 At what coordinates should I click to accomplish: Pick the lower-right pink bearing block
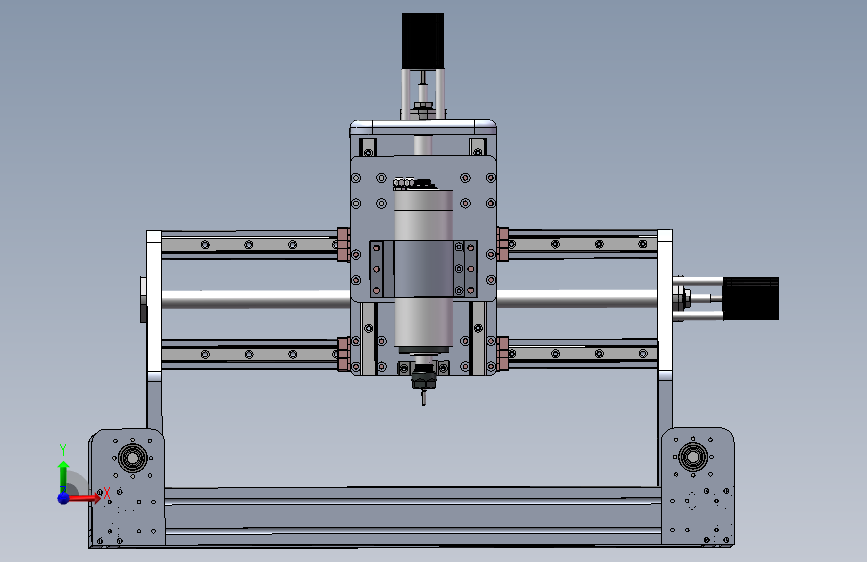click(x=503, y=353)
